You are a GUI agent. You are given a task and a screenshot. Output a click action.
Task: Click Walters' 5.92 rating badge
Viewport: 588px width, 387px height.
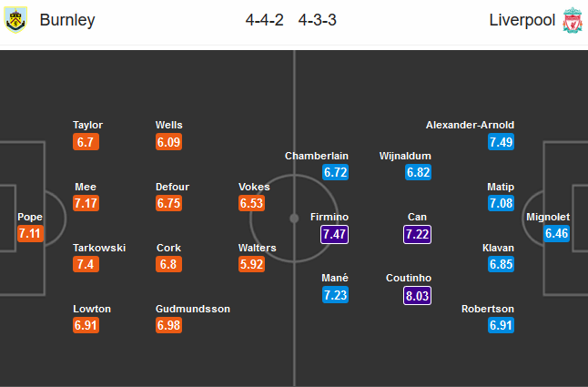pyautogui.click(x=252, y=265)
